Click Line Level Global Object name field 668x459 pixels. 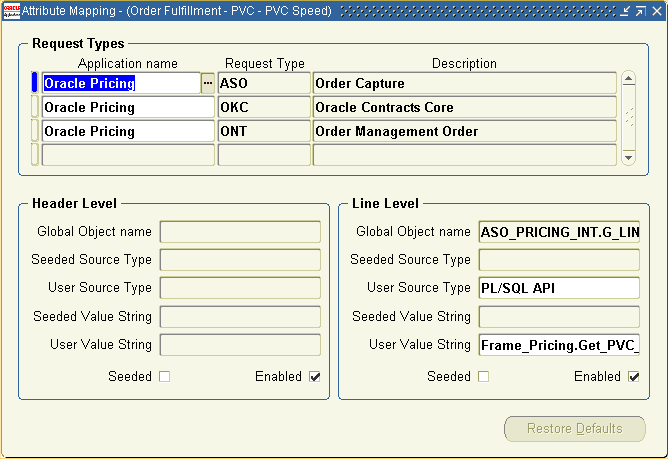point(559,231)
